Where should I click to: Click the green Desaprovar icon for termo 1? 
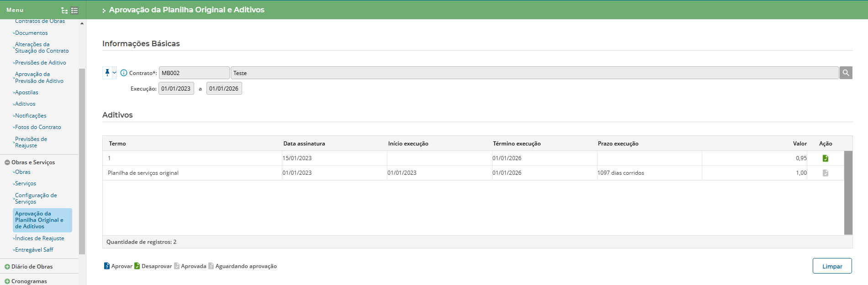[825, 158]
